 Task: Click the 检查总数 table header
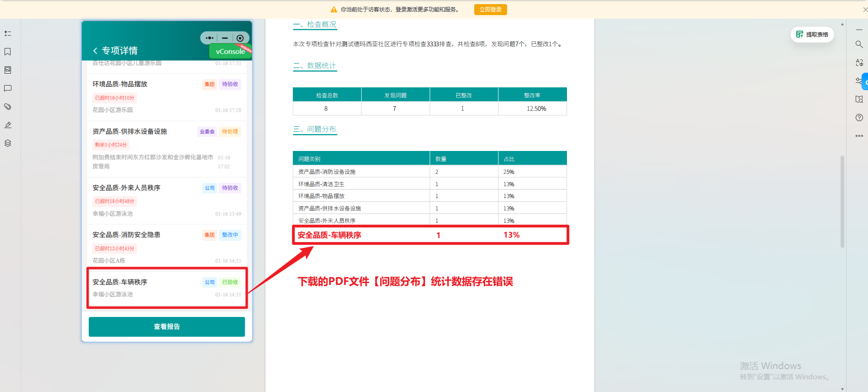coord(327,95)
